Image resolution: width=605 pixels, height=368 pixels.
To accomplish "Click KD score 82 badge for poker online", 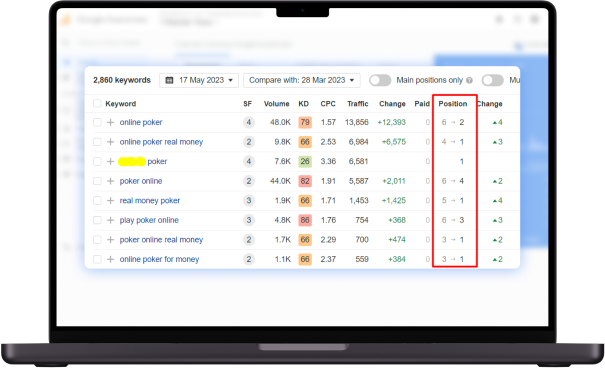I will click(305, 181).
